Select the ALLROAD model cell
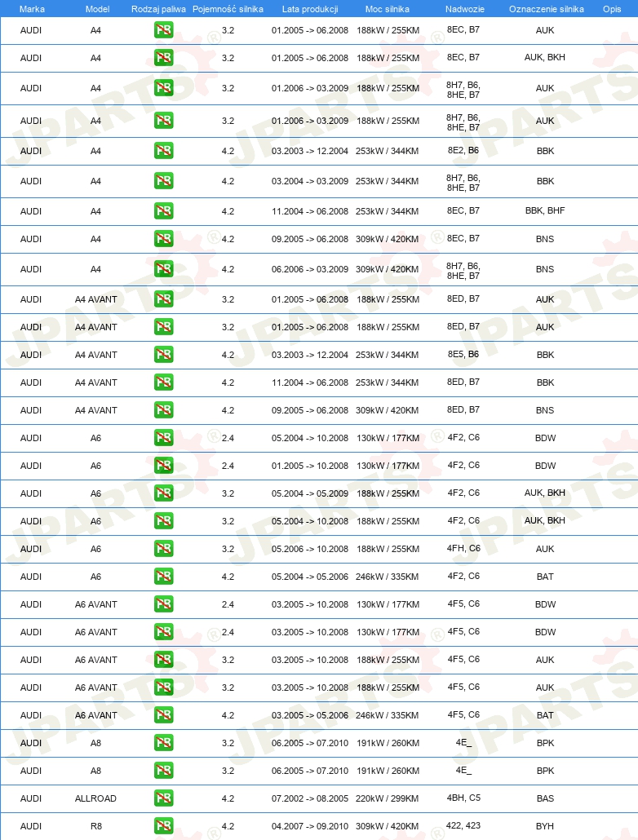 [95, 798]
